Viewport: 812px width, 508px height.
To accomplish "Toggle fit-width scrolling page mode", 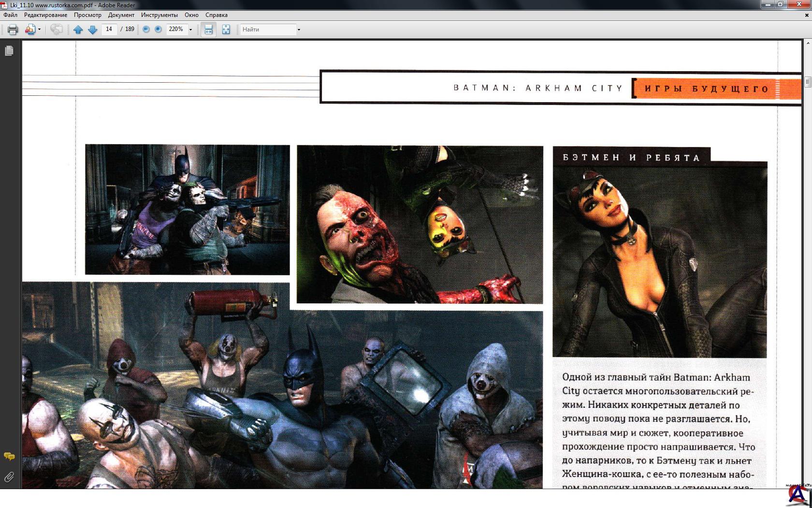I will pos(208,30).
